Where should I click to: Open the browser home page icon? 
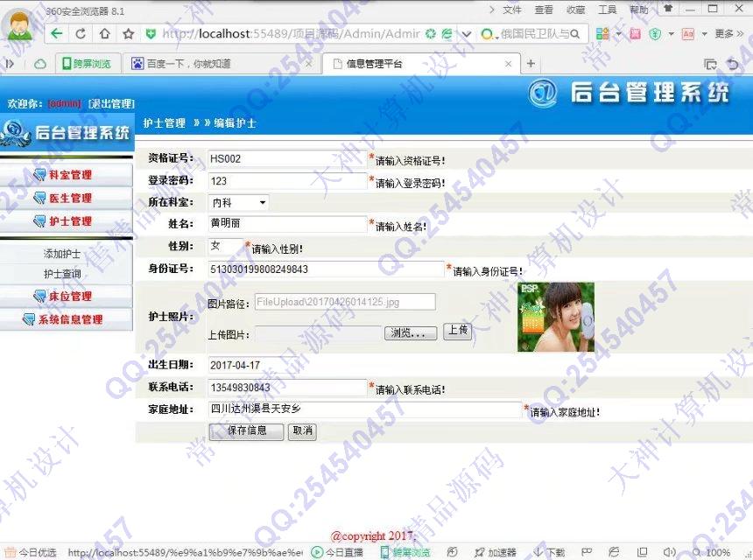pos(104,33)
